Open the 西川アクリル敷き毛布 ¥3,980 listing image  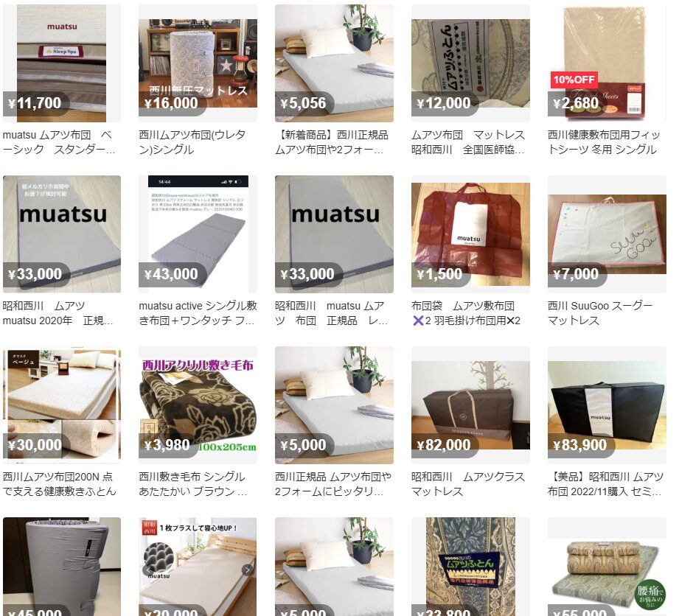click(x=198, y=405)
